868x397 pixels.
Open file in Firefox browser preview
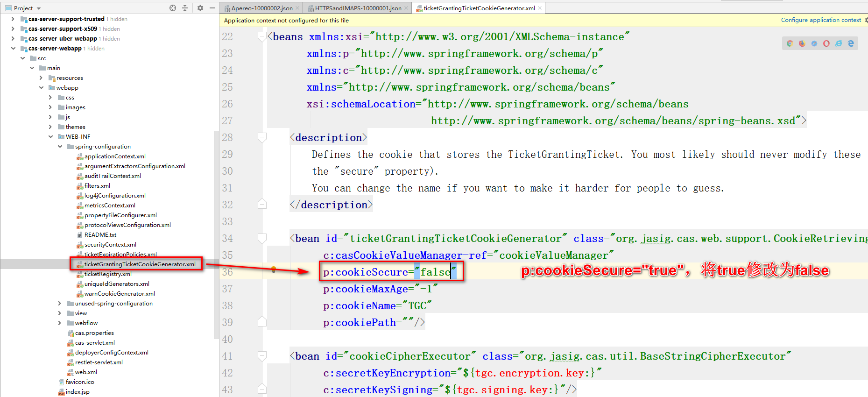(802, 43)
